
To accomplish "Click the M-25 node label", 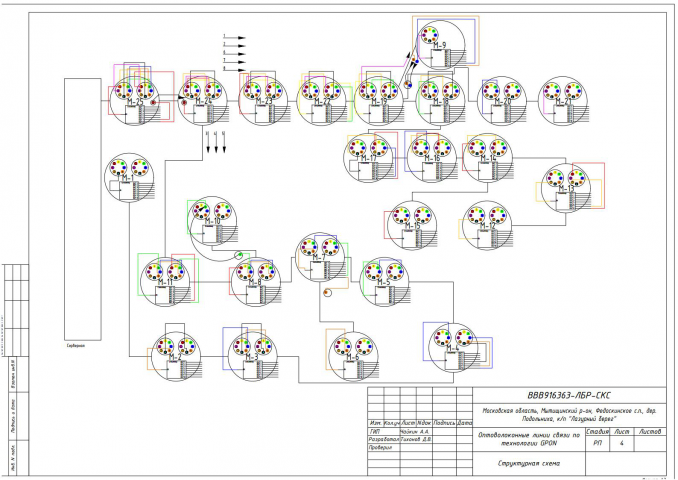I will 134,102.
